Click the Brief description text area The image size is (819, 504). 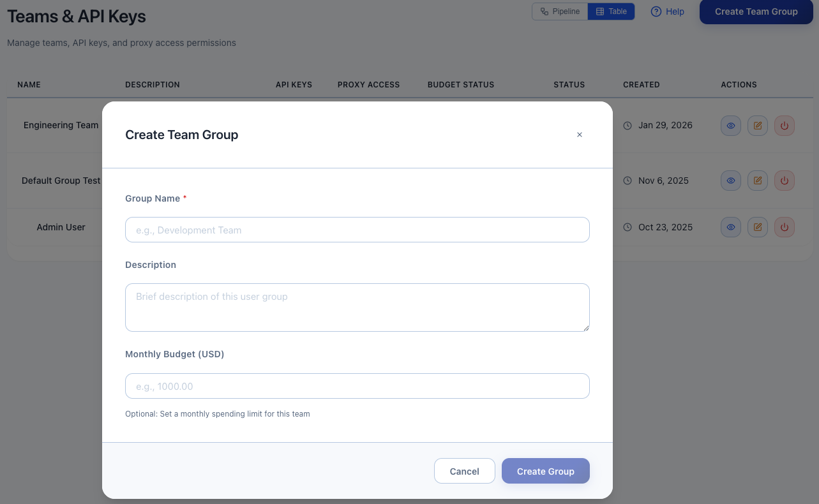point(357,307)
